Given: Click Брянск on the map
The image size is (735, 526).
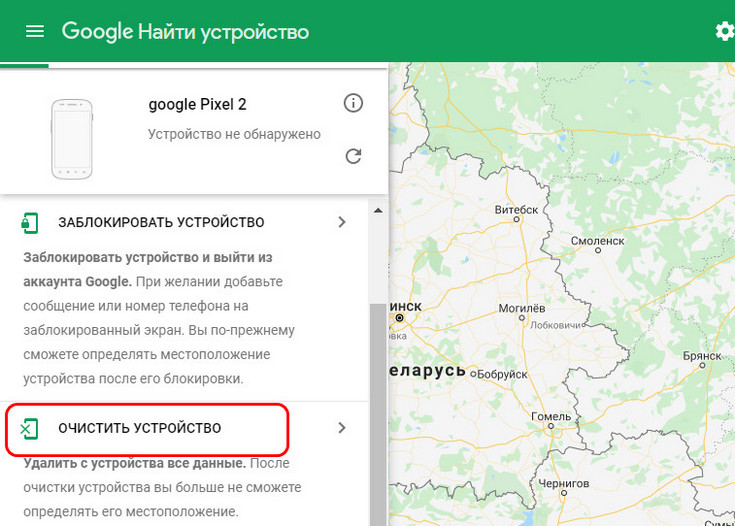Looking at the screenshot, I should tap(702, 356).
